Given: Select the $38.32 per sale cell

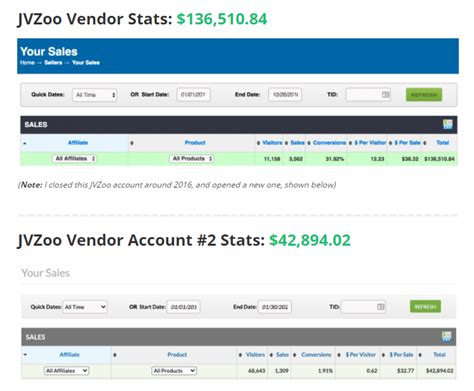Looking at the screenshot, I should [410, 159].
